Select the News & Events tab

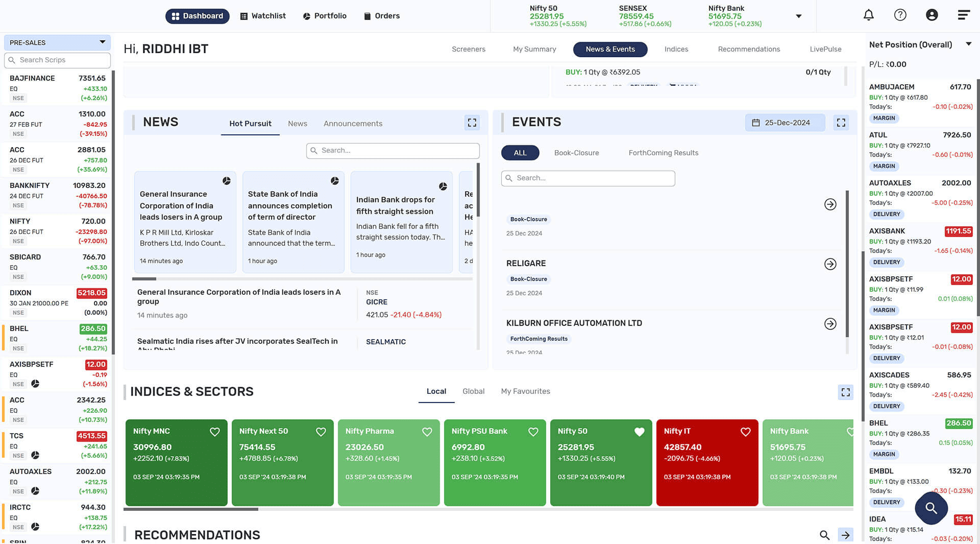(x=610, y=49)
